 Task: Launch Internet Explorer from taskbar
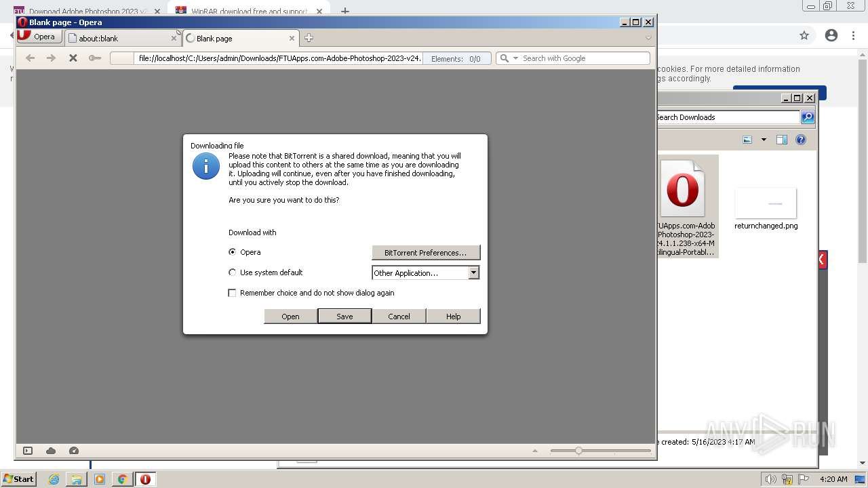coord(54,479)
